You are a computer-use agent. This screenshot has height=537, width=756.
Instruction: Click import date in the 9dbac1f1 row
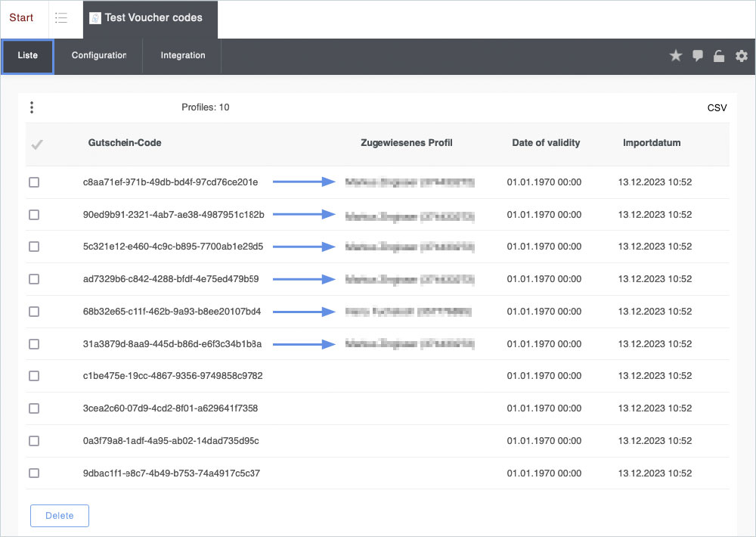tap(655, 473)
